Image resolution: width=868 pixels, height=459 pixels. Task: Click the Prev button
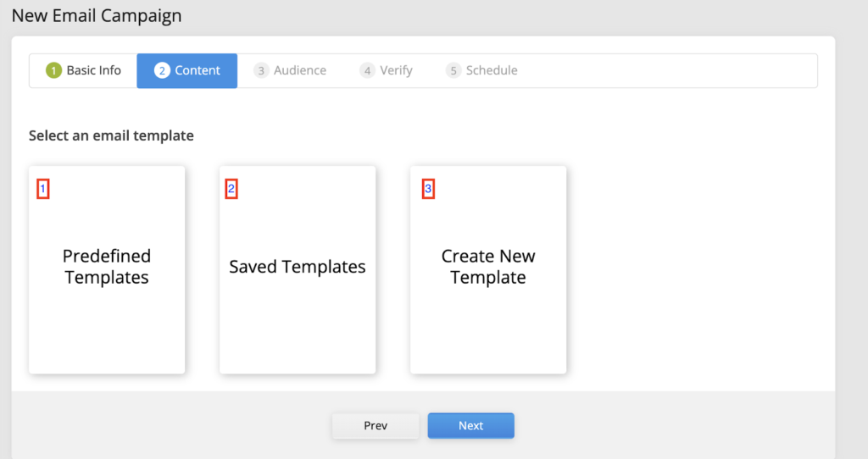tap(376, 426)
